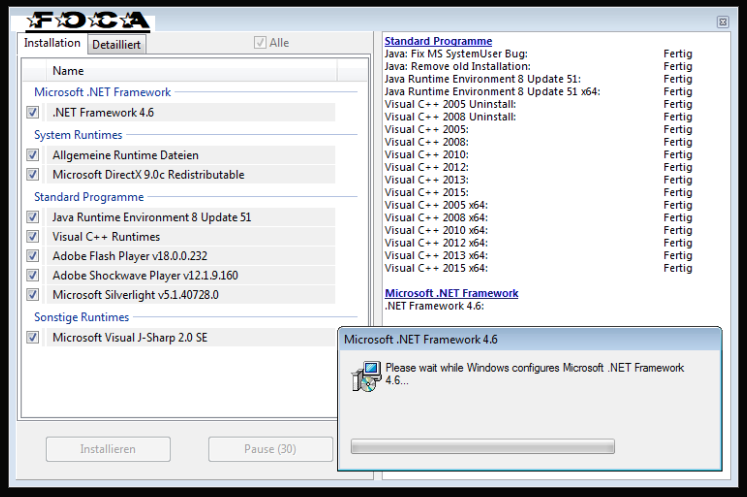Toggle the Allgemeine Runtime Dateien checkbox
The width and height of the screenshot is (747, 497).
tap(32, 155)
